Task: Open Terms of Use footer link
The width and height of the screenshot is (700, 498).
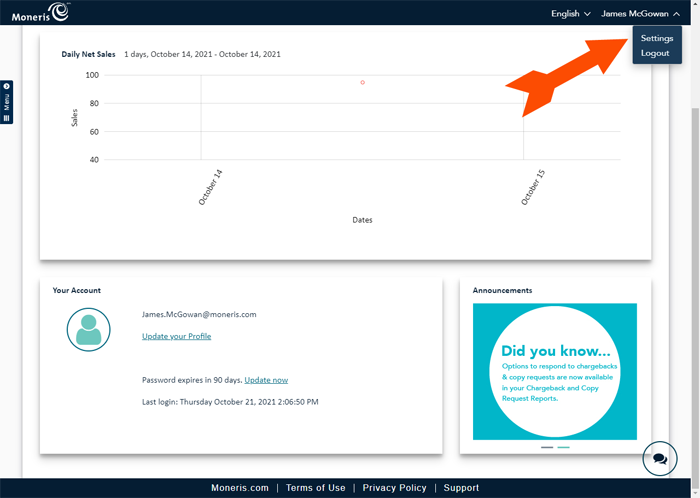Action: click(x=315, y=488)
